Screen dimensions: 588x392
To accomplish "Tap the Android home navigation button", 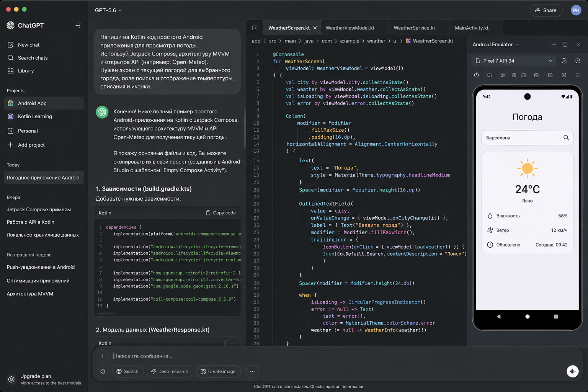I will pos(528,317).
